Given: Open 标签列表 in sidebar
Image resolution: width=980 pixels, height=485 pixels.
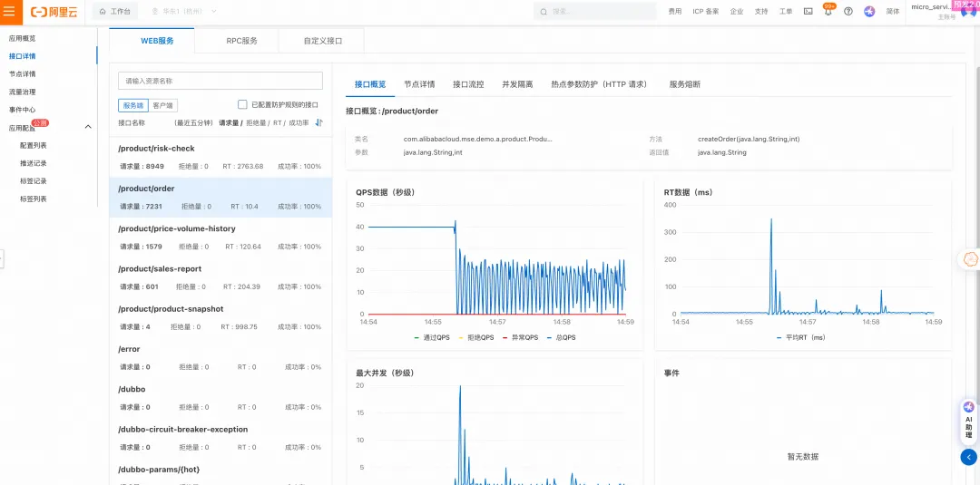Looking at the screenshot, I should pyautogui.click(x=34, y=199).
